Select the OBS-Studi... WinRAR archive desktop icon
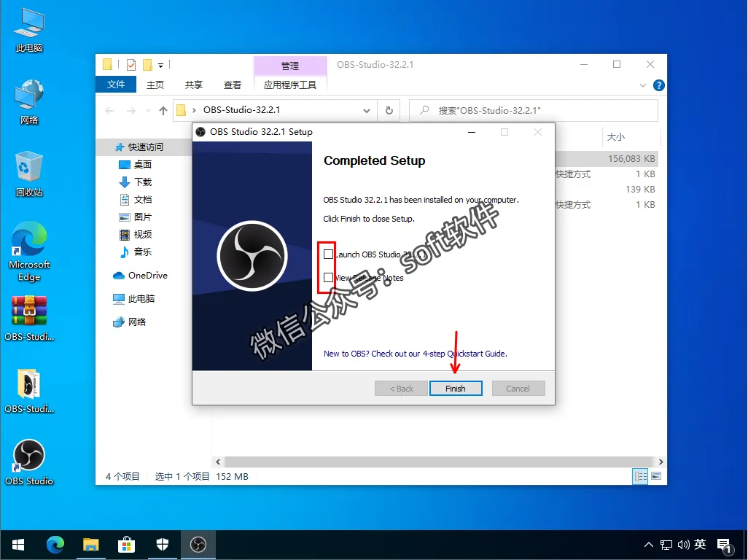This screenshot has width=748, height=560. 29,319
